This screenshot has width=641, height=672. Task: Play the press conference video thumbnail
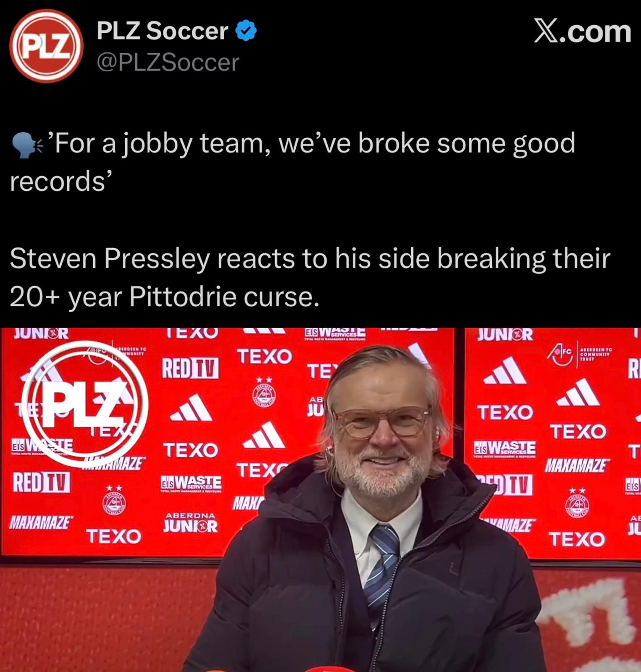click(x=320, y=500)
